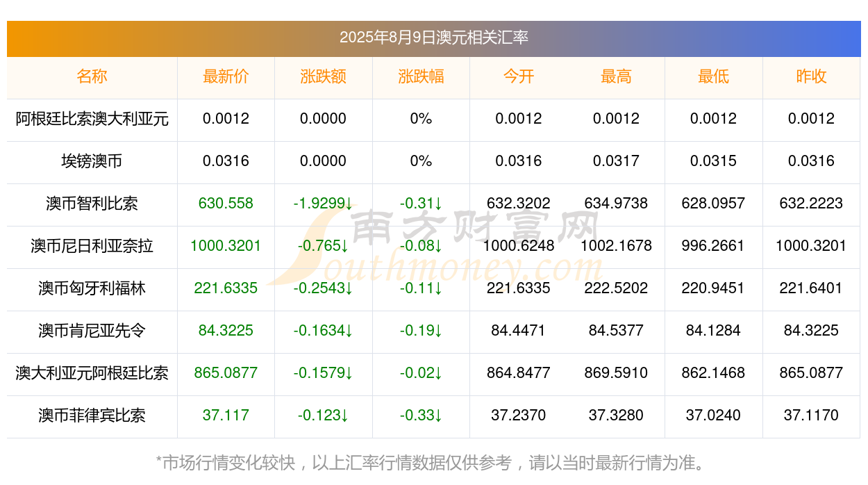This screenshot has width=868, height=485.
Task: Click the previous close 221.6401
Action: (811, 288)
